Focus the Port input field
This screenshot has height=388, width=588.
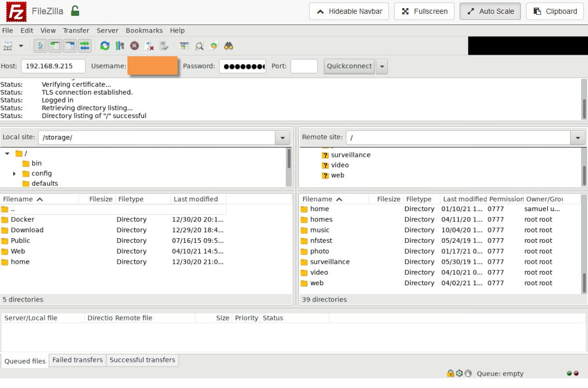[304, 66]
